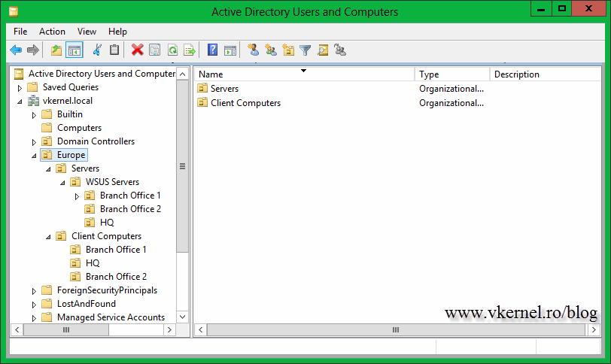This screenshot has height=364, width=611.
Task: Collapse the Servers OU in tree
Action: (x=48, y=169)
